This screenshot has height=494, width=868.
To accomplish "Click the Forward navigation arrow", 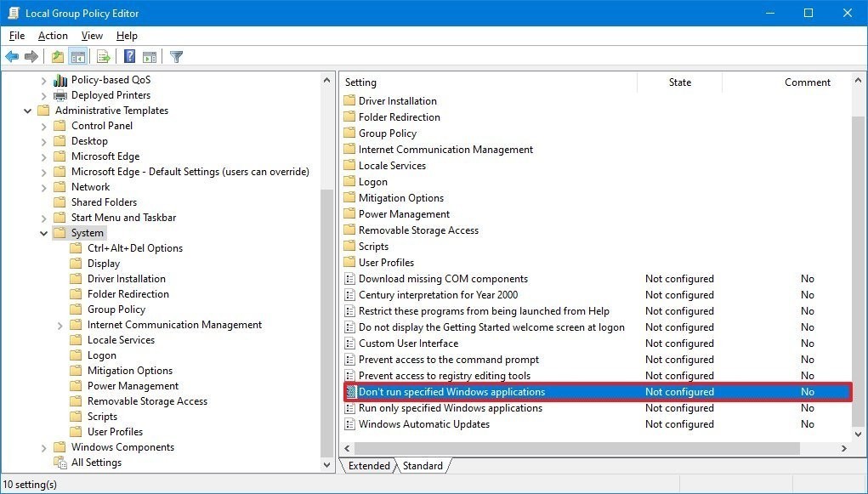I will click(31, 56).
